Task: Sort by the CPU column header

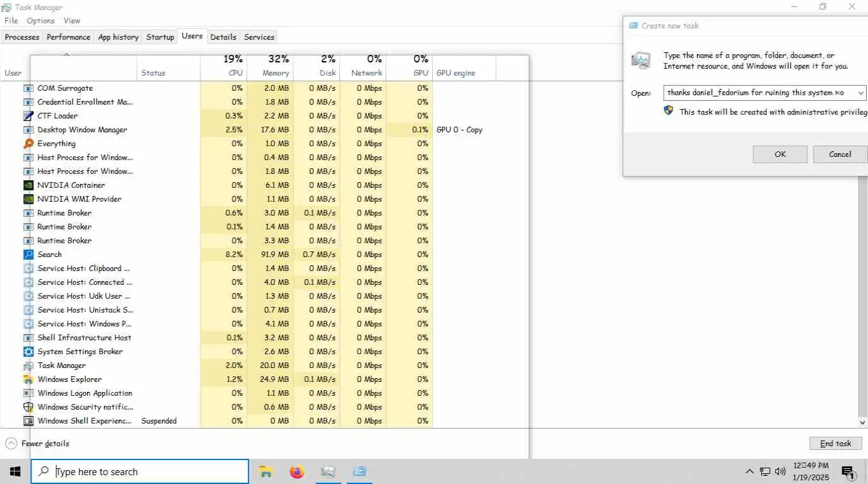Action: click(x=223, y=66)
